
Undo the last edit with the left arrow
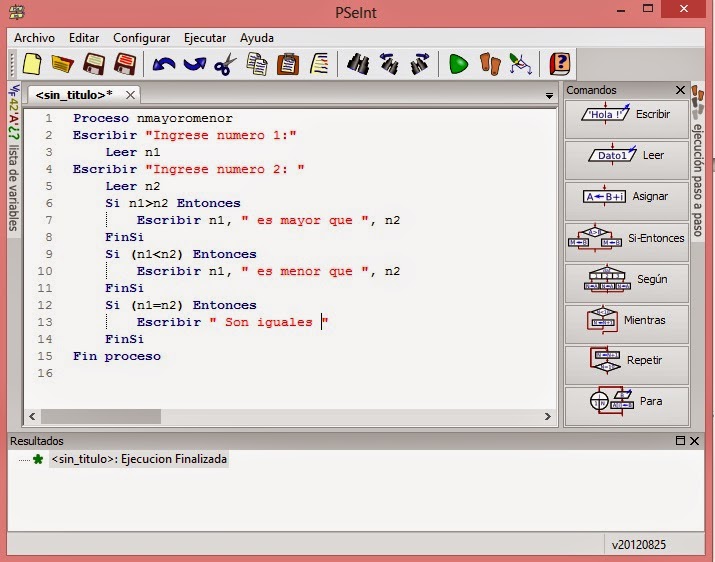point(164,64)
